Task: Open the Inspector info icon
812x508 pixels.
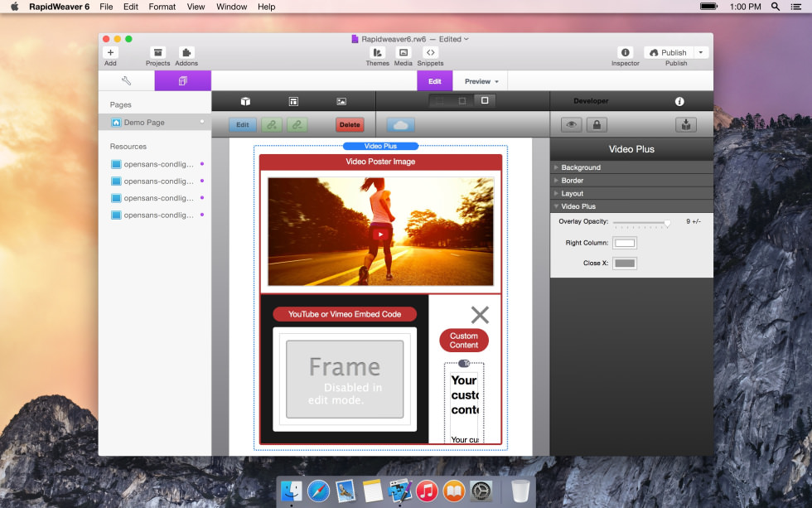Action: (625, 52)
